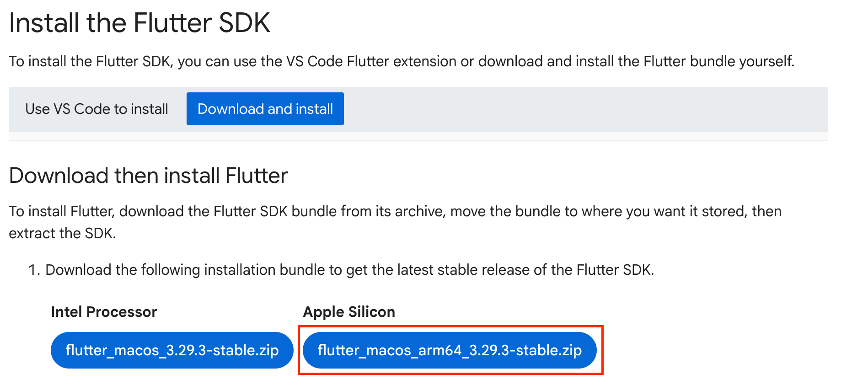This screenshot has width=868, height=385.
Task: Download flutter_macos_3.29.3-stable.zip for Intel
Action: [x=172, y=350]
